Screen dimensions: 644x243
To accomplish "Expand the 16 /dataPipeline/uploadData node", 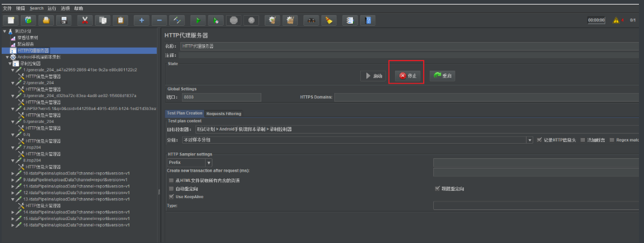I will [x=13, y=226].
